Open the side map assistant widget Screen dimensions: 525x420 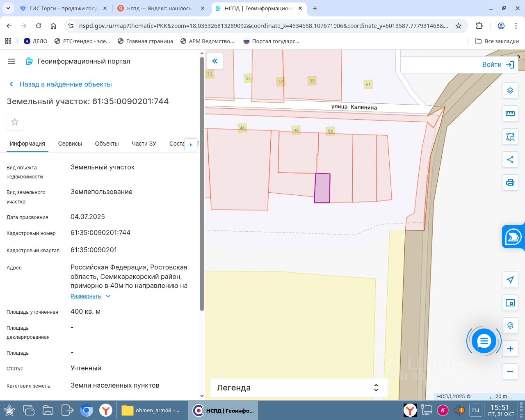coord(514,237)
